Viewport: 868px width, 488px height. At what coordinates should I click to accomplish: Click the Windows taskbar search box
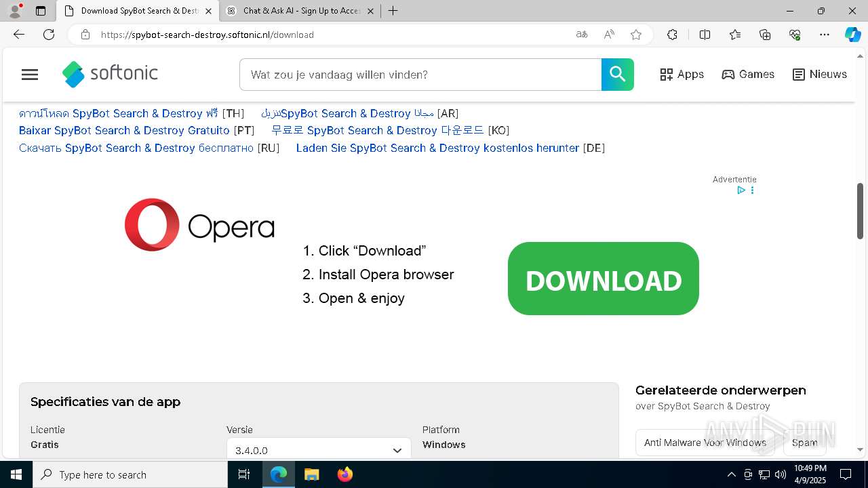[130, 474]
